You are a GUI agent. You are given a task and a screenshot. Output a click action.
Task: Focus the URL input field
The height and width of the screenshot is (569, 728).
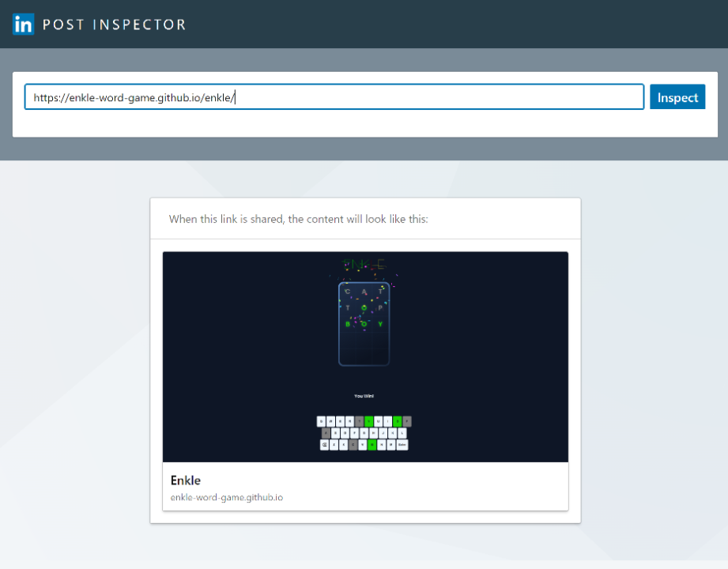pyautogui.click(x=334, y=97)
